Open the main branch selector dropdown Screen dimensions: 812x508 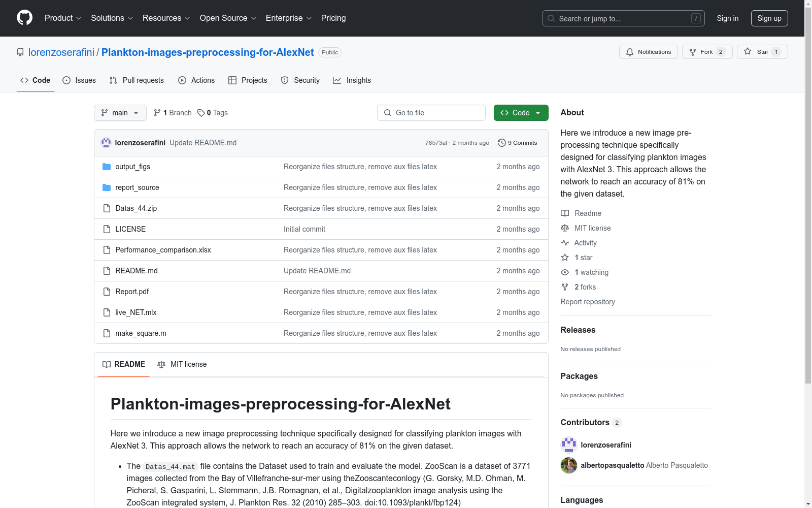120,113
